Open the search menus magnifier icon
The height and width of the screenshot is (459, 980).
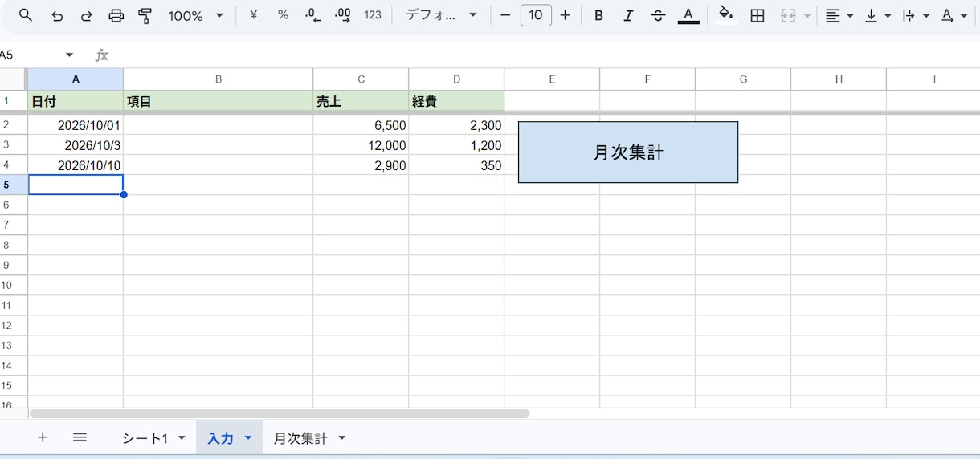[26, 15]
